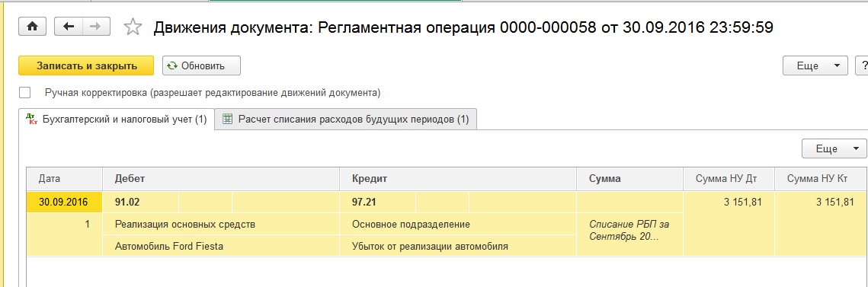Click the Сумма НУ Дт column header

729,179
